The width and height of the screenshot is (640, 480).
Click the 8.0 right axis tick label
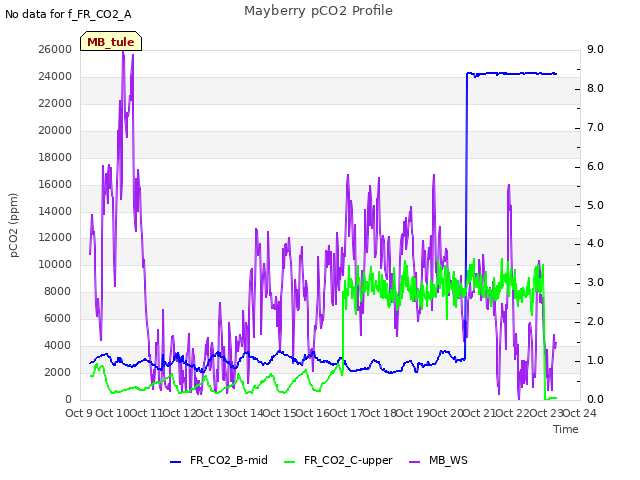coord(595,89)
